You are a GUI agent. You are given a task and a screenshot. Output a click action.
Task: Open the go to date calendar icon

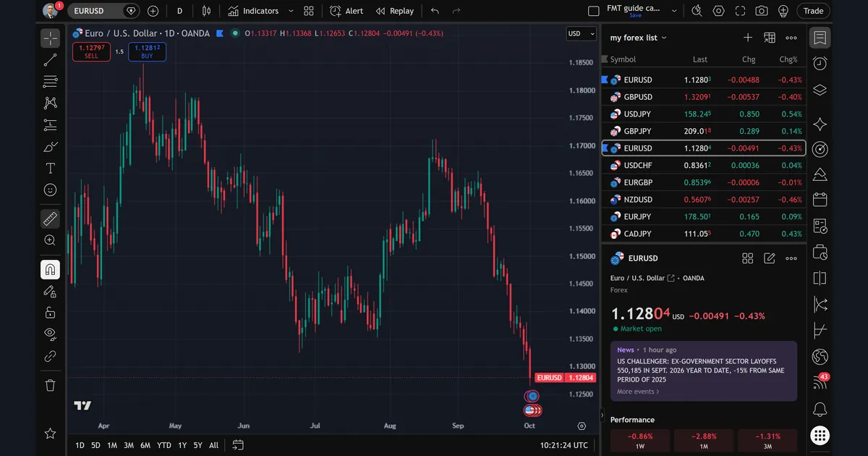click(238, 445)
